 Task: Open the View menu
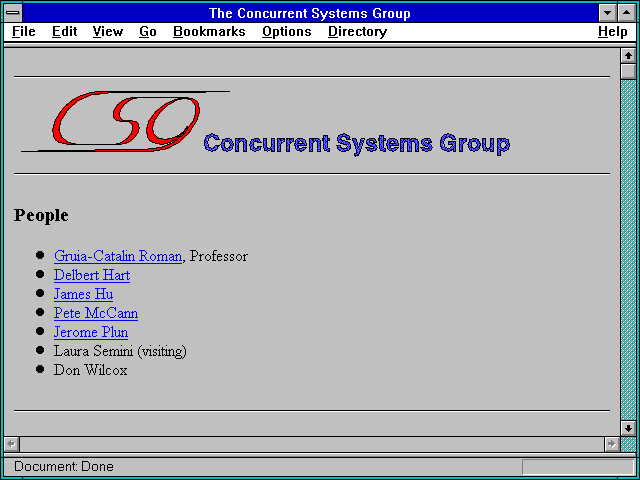tap(108, 32)
